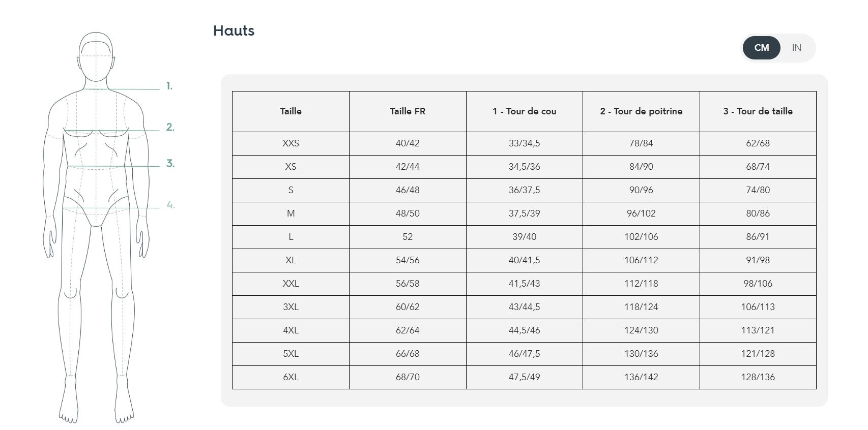868x430 pixels.
Task: Click the Hauts section heading
Action: click(x=234, y=30)
